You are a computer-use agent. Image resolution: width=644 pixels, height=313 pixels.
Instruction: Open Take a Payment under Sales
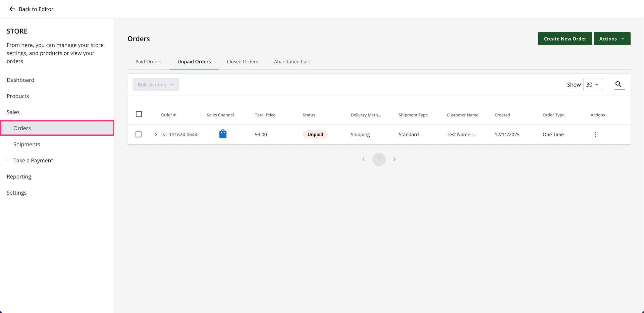(33, 160)
